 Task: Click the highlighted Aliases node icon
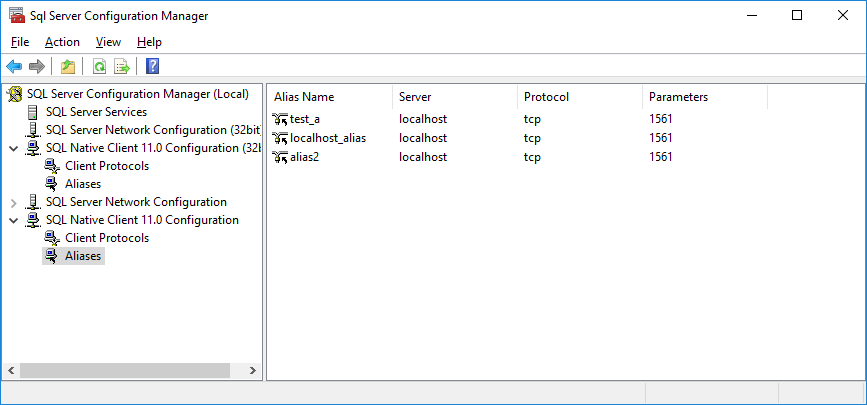tap(52, 256)
